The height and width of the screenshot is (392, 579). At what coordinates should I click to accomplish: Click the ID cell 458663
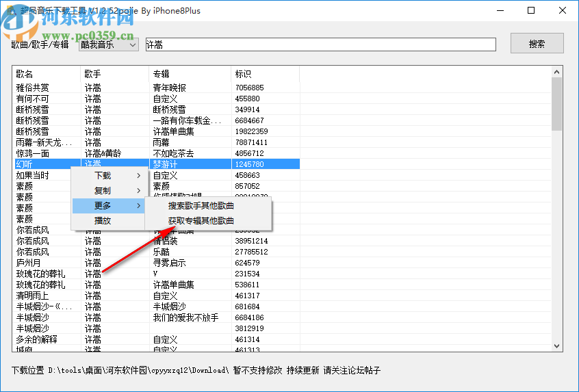pyautogui.click(x=247, y=175)
